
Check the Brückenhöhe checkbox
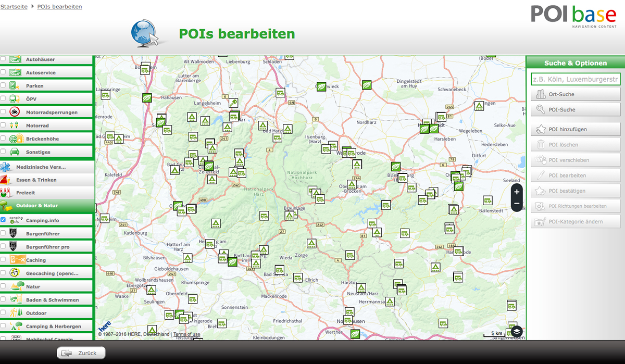click(3, 139)
